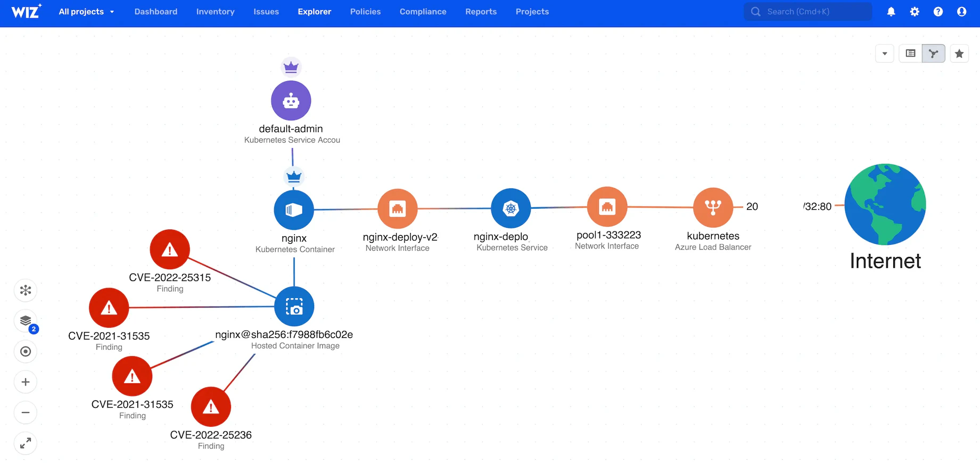The image size is (980, 463).
Task: Open the All projects dropdown
Action: pyautogui.click(x=86, y=12)
